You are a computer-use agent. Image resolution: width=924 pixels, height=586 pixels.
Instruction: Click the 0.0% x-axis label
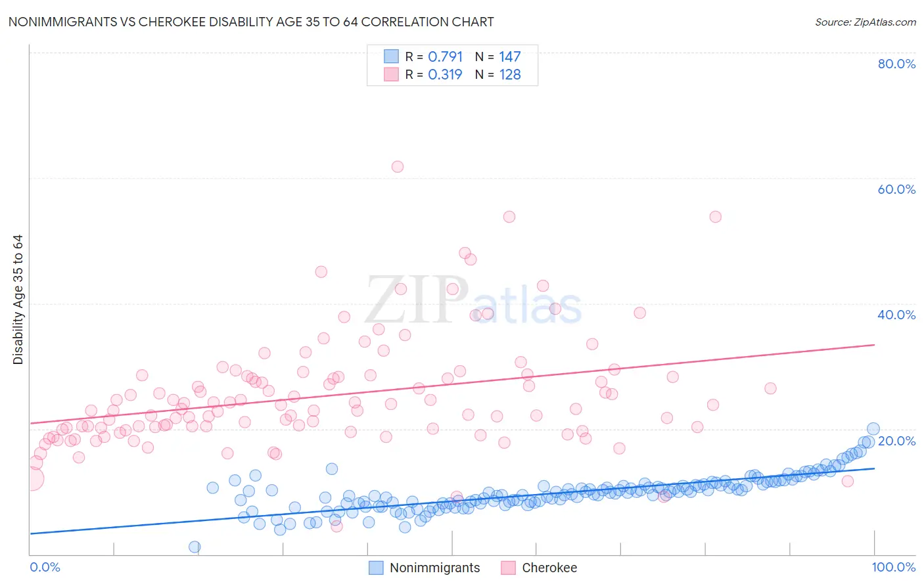(x=45, y=567)
